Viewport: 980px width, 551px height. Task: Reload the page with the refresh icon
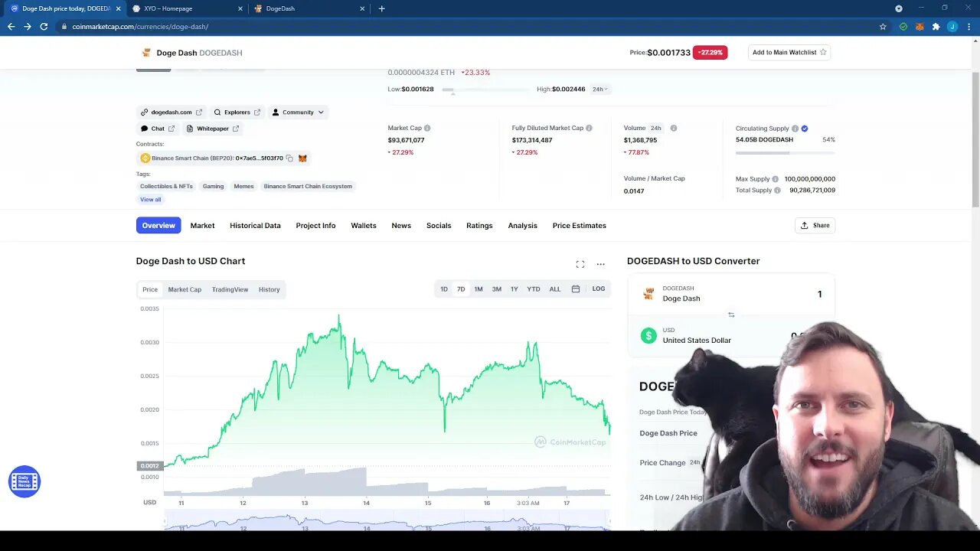44,26
